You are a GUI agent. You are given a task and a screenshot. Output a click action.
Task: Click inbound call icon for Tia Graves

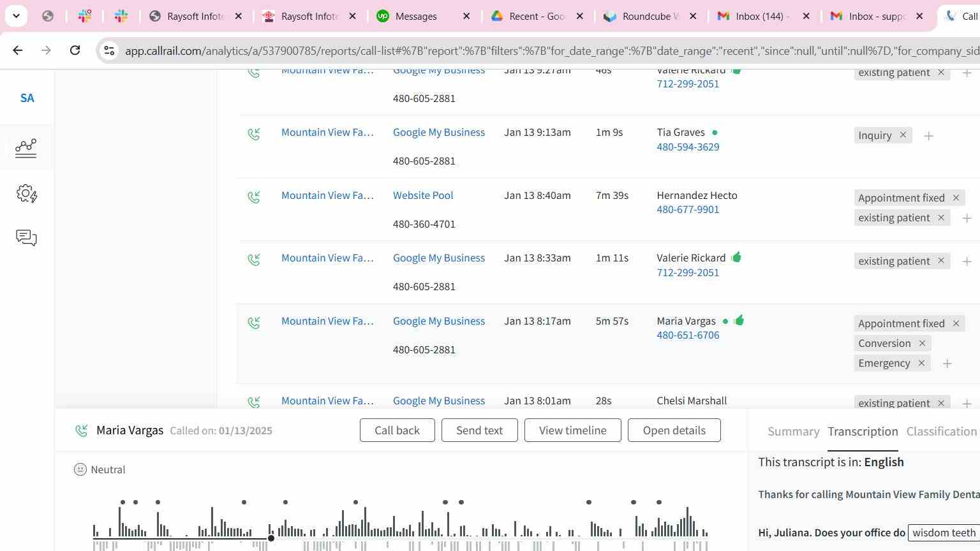[x=254, y=133]
